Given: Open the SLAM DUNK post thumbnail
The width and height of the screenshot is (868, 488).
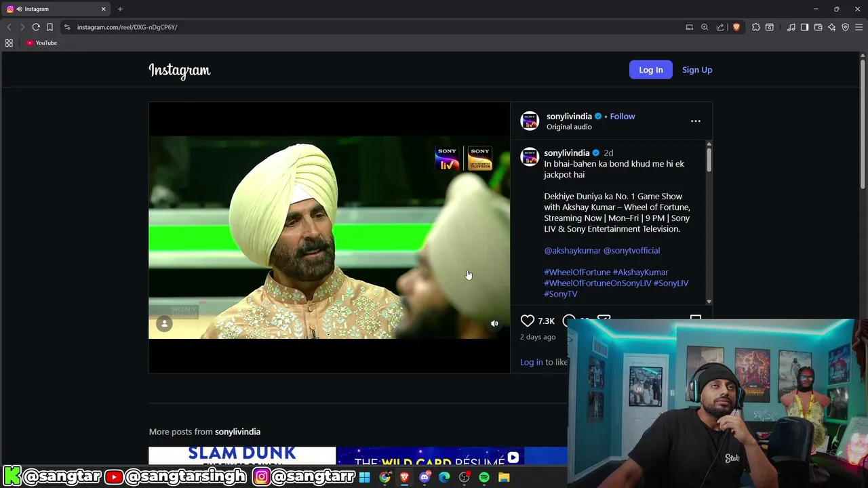Looking at the screenshot, I should pyautogui.click(x=242, y=455).
